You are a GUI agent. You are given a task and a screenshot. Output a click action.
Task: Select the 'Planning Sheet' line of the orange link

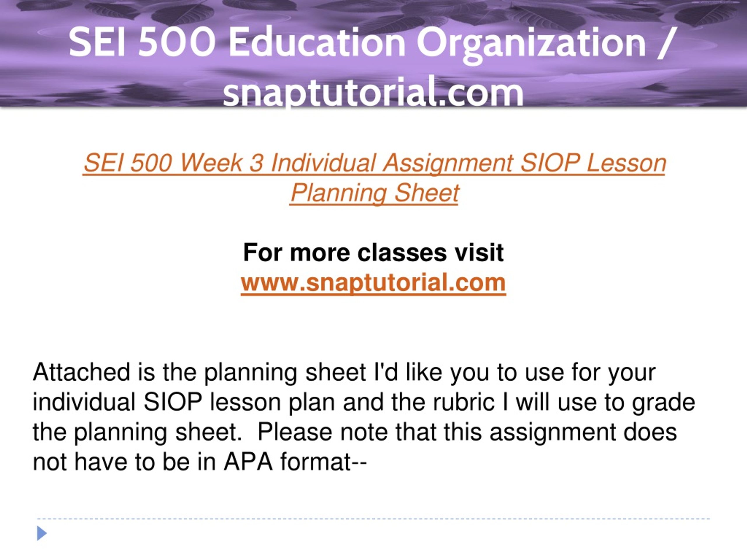374,193
